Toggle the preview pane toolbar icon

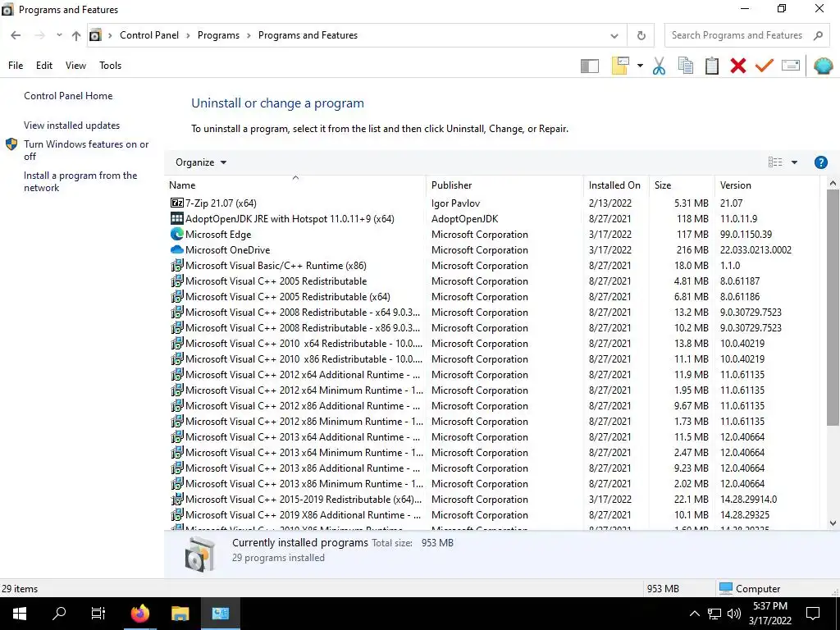pos(589,66)
